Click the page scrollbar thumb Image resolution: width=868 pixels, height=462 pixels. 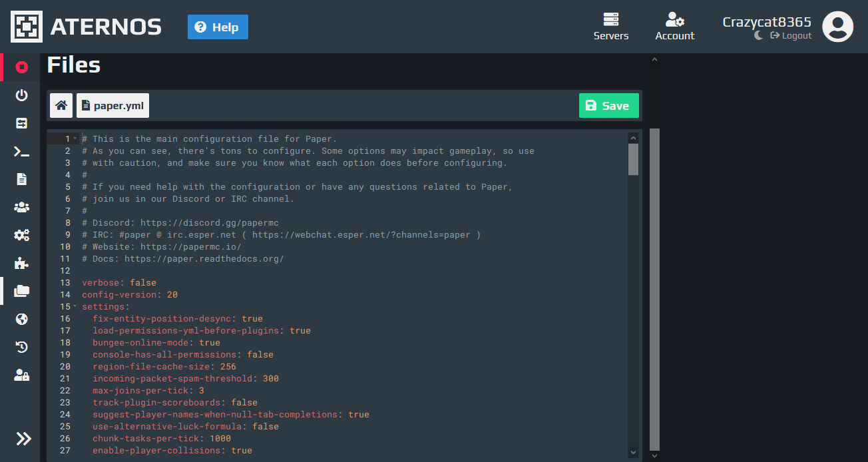pos(654,290)
